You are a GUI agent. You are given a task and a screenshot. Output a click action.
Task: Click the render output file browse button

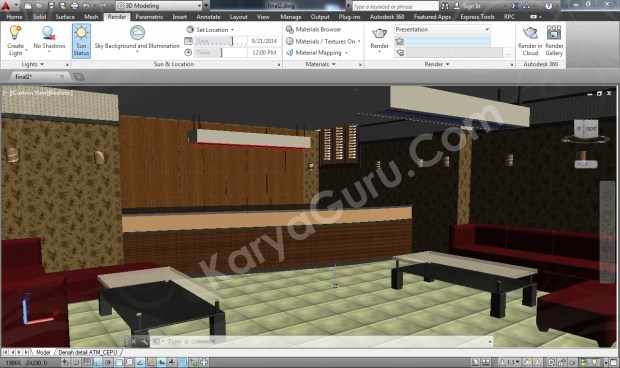[x=508, y=53]
